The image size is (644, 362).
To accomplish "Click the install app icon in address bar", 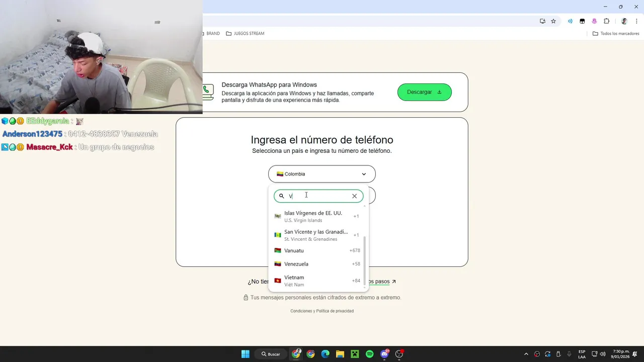I will [542, 21].
